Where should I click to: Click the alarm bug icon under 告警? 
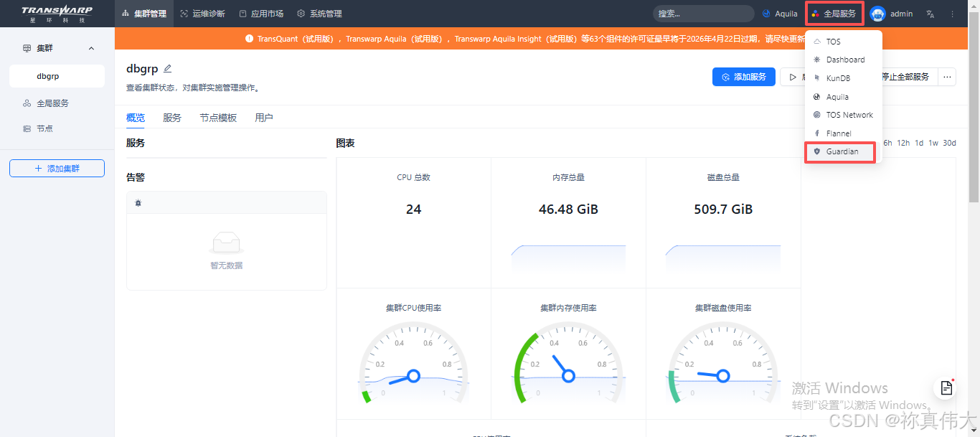[x=138, y=203]
